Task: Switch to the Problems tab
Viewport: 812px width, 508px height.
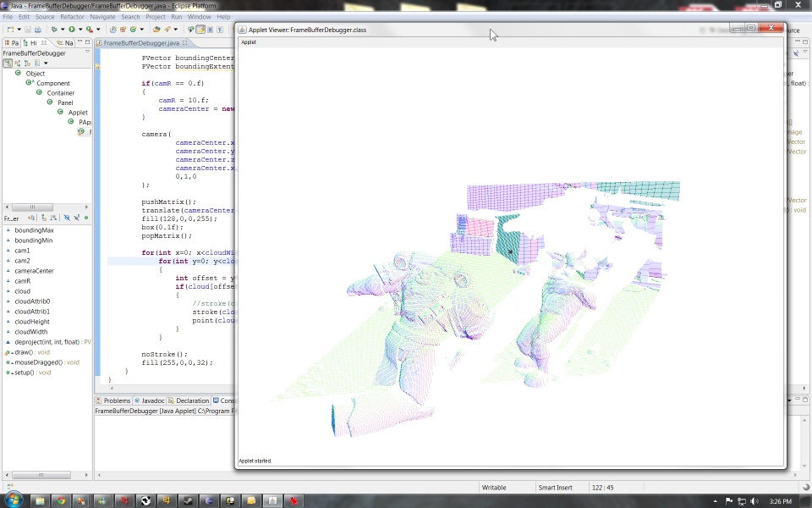Action: click(x=112, y=400)
